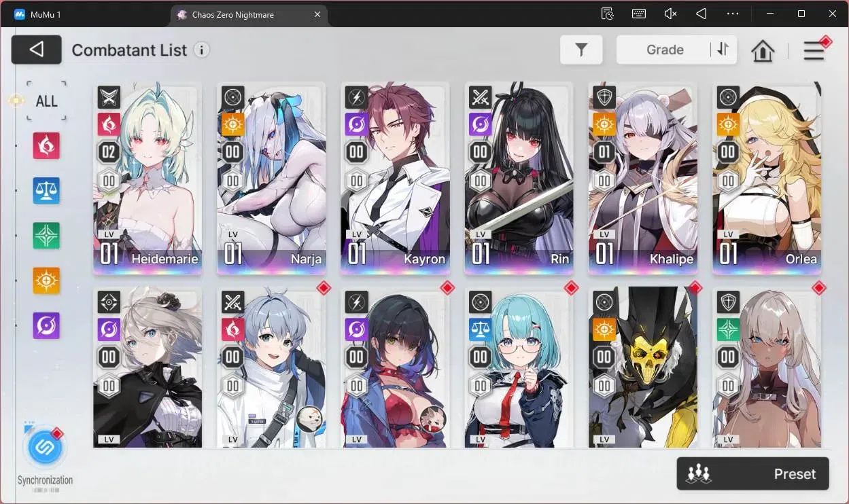This screenshot has width=849, height=504.
Task: Select the gold skull mask combatant card
Action: pyautogui.click(x=643, y=367)
